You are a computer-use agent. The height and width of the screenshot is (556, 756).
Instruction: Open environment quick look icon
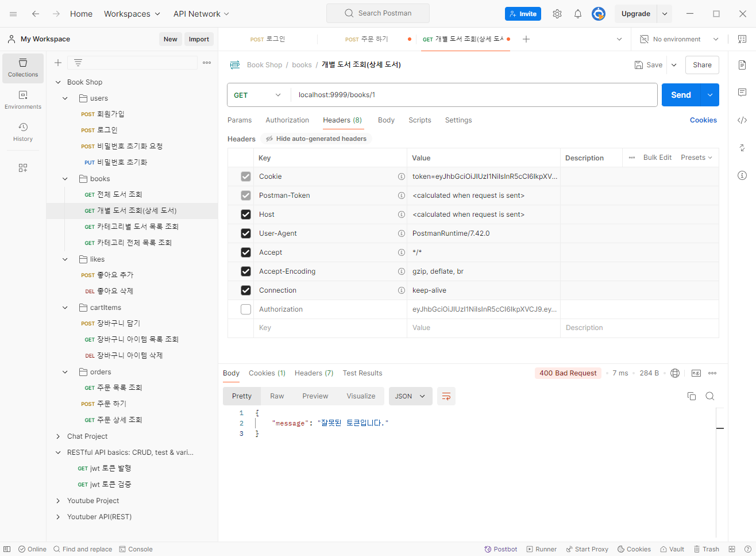742,39
